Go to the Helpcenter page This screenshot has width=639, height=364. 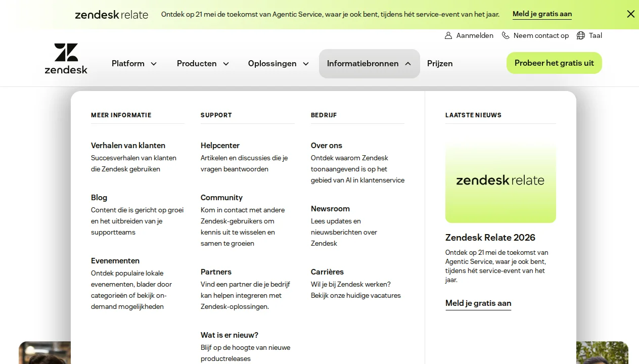click(219, 146)
